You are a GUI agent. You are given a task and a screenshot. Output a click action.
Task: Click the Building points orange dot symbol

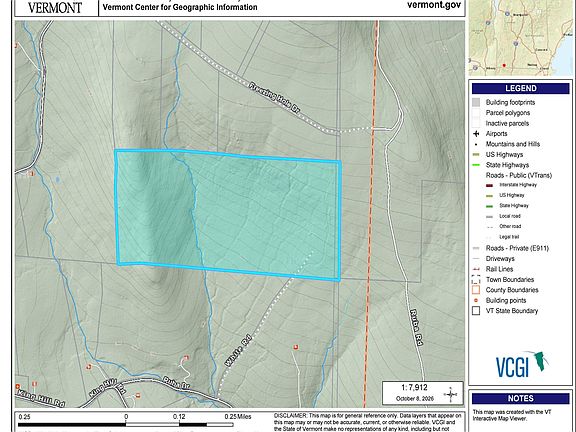coord(476,300)
